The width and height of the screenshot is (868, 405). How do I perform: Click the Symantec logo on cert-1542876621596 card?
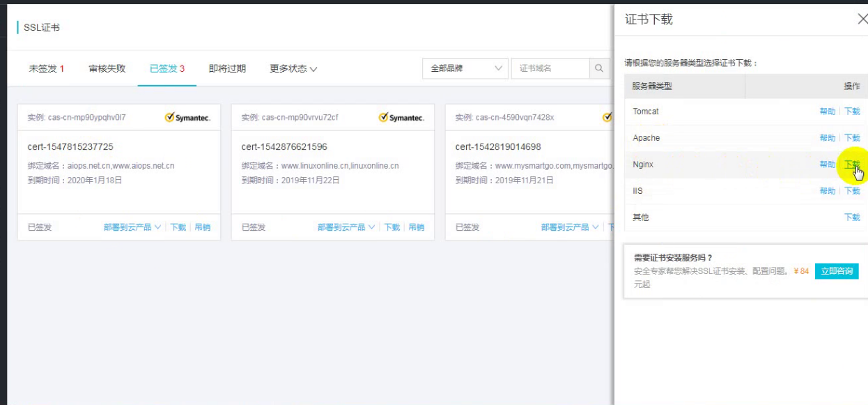pyautogui.click(x=401, y=117)
